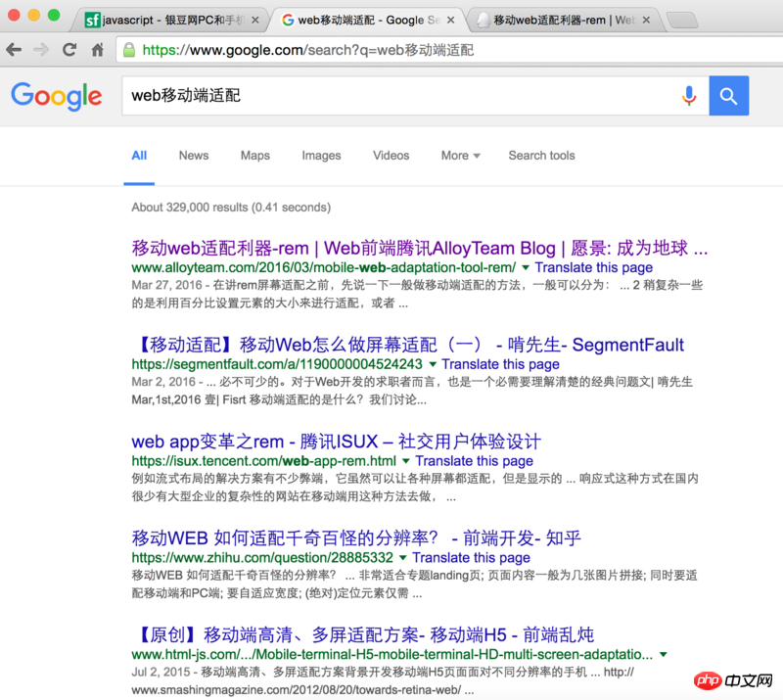Translate the isux.tencent.com result page
The image size is (783, 700).
pyautogui.click(x=474, y=461)
